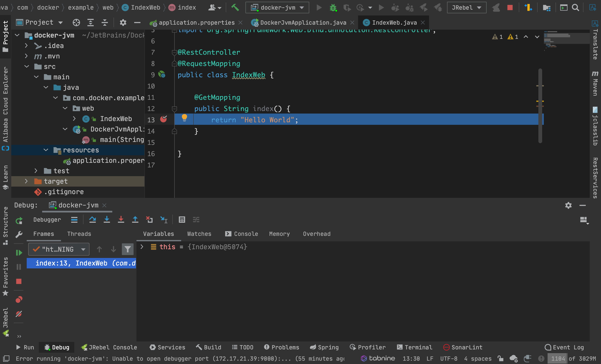601x364 pixels.
Task: Toggle the frames filter funnel button
Action: pos(128,249)
